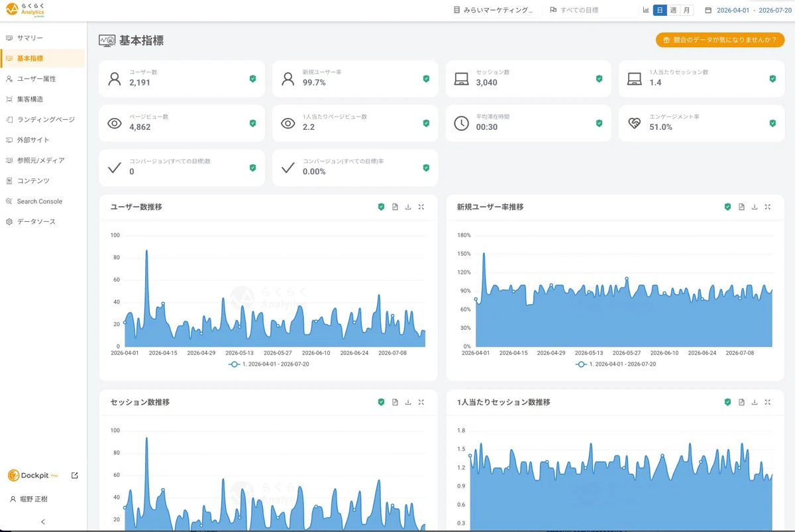Click green shield on ユーザー数 card
The height and width of the screenshot is (532, 795).
[x=252, y=78]
